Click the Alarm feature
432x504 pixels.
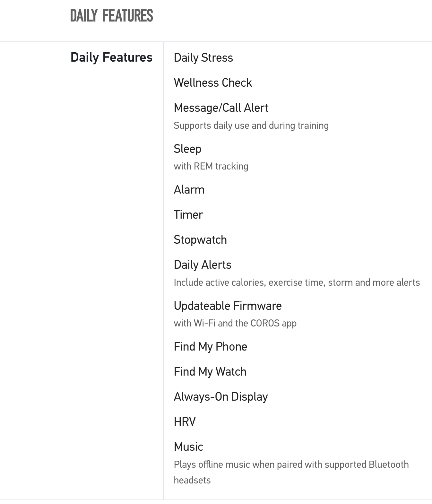pyautogui.click(x=189, y=190)
